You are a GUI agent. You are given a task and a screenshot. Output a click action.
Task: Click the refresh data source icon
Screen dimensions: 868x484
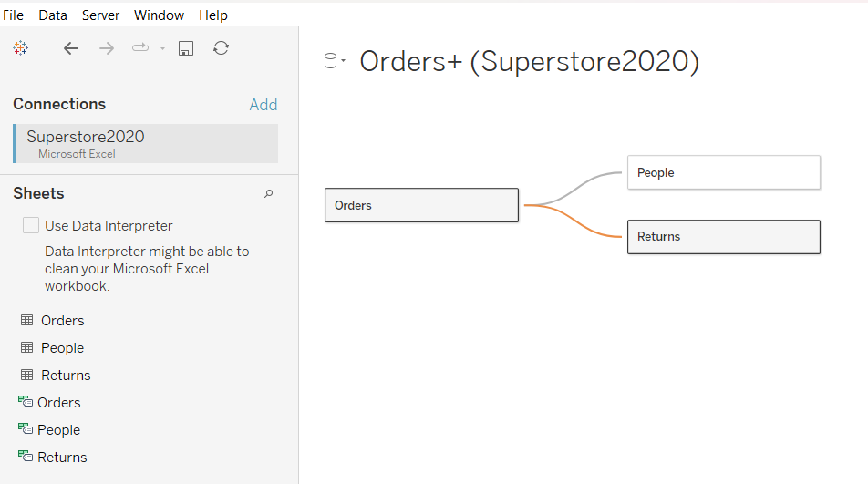pyautogui.click(x=221, y=48)
